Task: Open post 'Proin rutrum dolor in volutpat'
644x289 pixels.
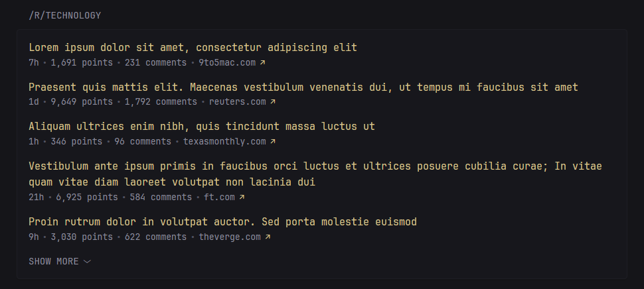Action: [222, 222]
